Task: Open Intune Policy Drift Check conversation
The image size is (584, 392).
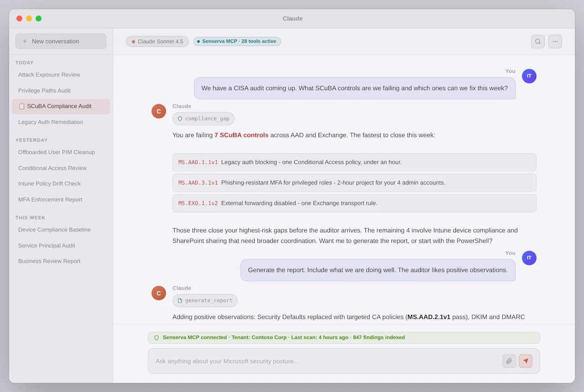Action: coord(61,184)
